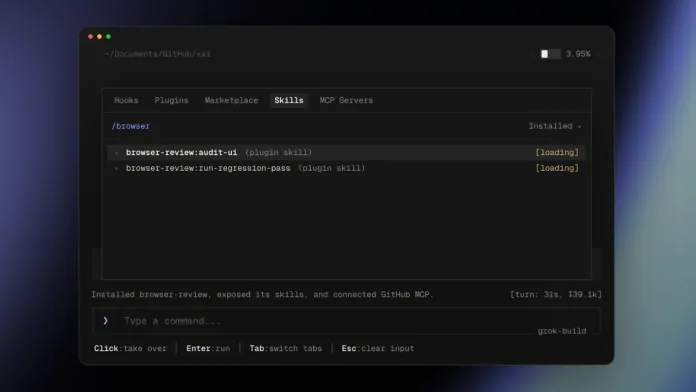Click the turn timer status text
696x392 pixels.
[x=556, y=294]
